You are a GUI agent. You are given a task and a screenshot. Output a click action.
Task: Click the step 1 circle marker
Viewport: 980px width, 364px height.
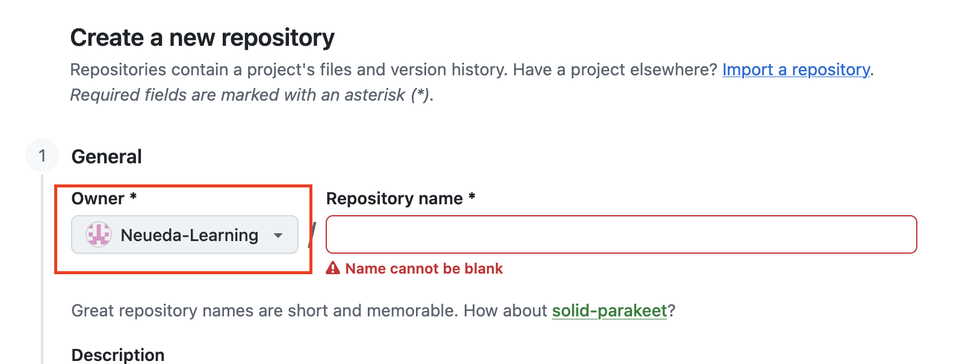[x=42, y=155]
